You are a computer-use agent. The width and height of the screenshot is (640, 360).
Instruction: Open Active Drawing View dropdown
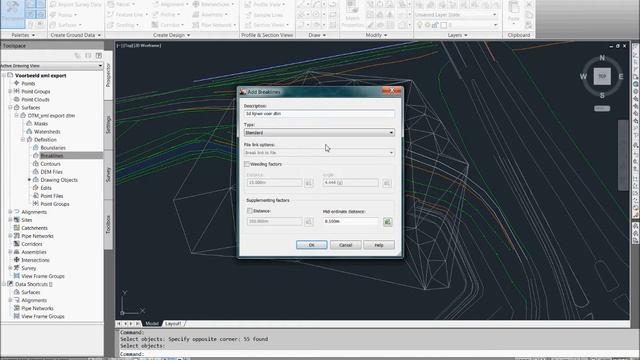coord(52,65)
